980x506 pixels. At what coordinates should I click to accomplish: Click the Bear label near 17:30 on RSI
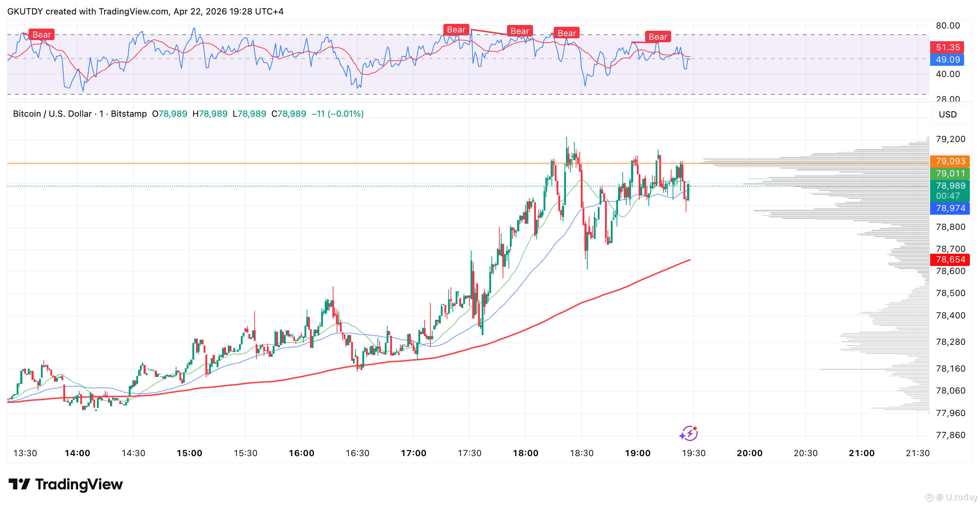coord(456,30)
